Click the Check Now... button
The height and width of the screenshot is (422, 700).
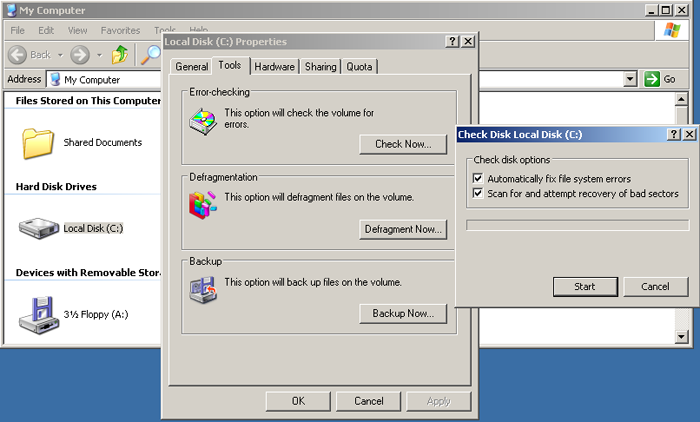click(x=403, y=144)
